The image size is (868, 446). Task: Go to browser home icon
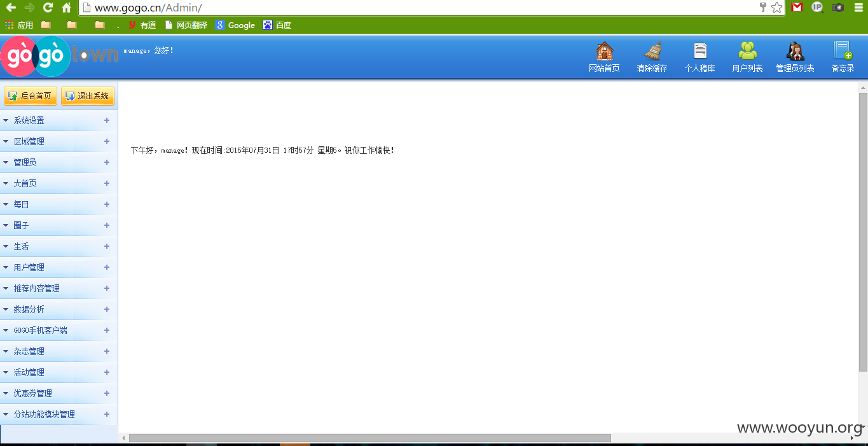coord(66,8)
